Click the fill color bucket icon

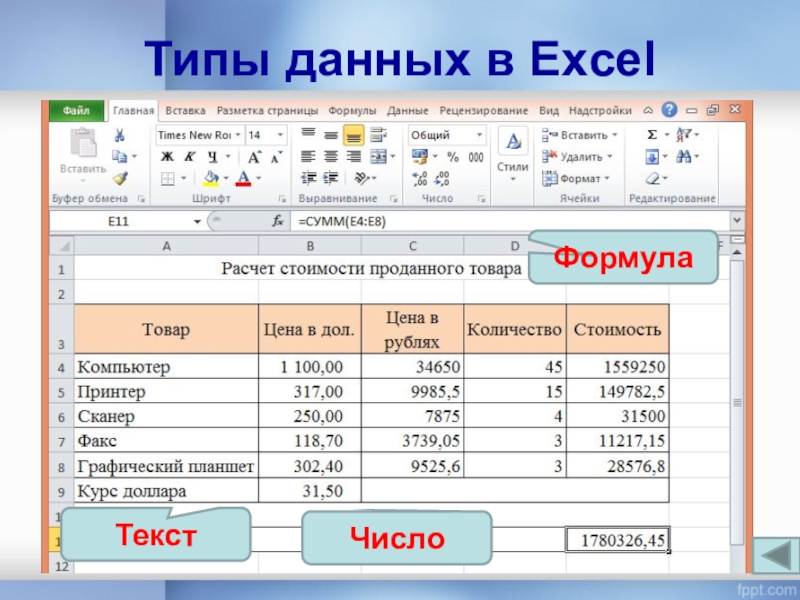211,178
